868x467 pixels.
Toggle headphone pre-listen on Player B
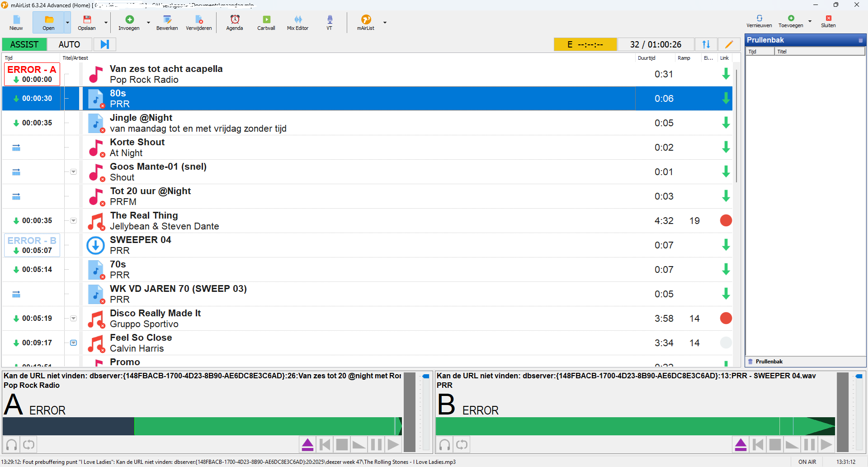click(445, 445)
